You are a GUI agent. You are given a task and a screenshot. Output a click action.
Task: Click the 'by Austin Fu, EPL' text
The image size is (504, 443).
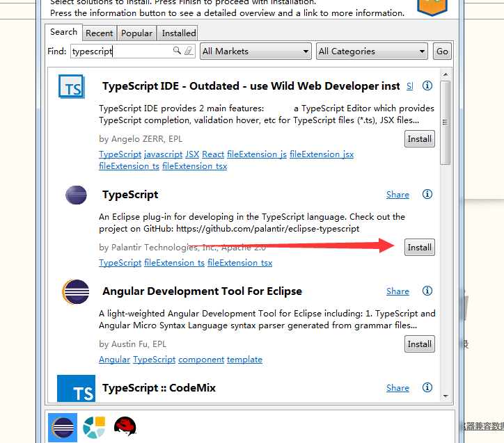tap(132, 344)
